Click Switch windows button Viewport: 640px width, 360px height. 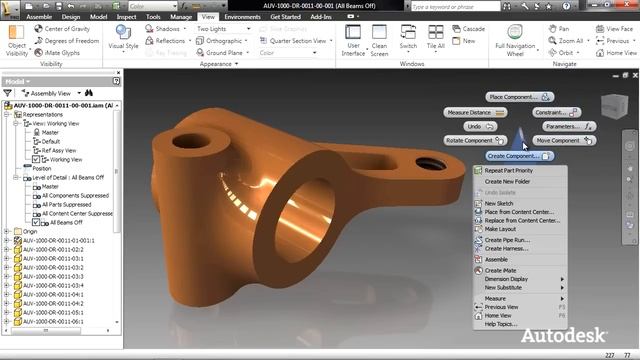click(408, 37)
